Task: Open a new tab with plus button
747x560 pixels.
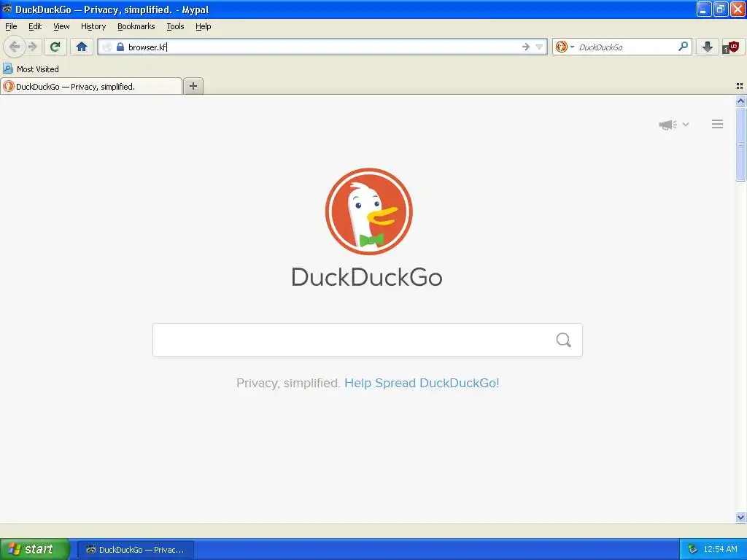Action: [x=193, y=86]
